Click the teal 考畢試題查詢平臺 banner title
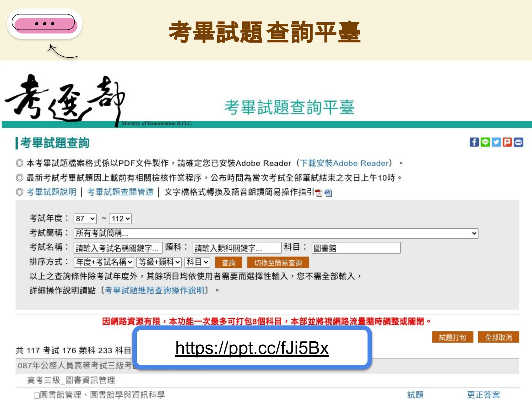The height and width of the screenshot is (399, 532). pyautogui.click(x=290, y=107)
